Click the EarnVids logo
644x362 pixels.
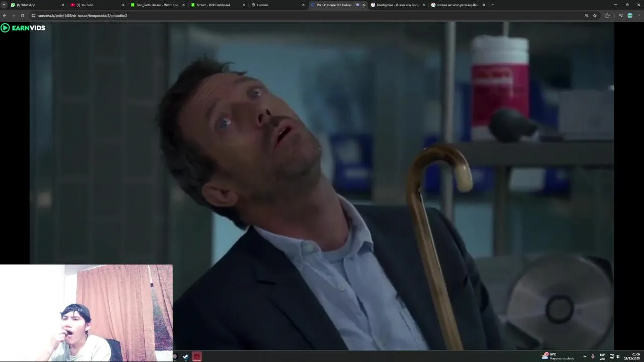(x=23, y=28)
